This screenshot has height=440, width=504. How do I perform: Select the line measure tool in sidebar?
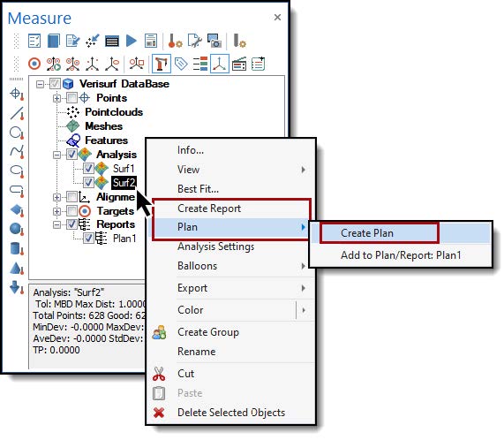[17, 114]
